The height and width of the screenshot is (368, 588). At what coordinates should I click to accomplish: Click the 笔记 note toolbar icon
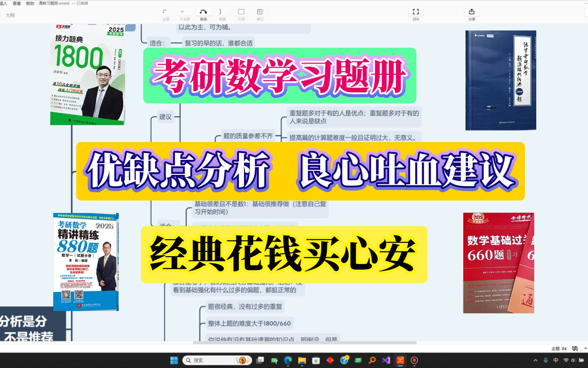click(x=260, y=12)
